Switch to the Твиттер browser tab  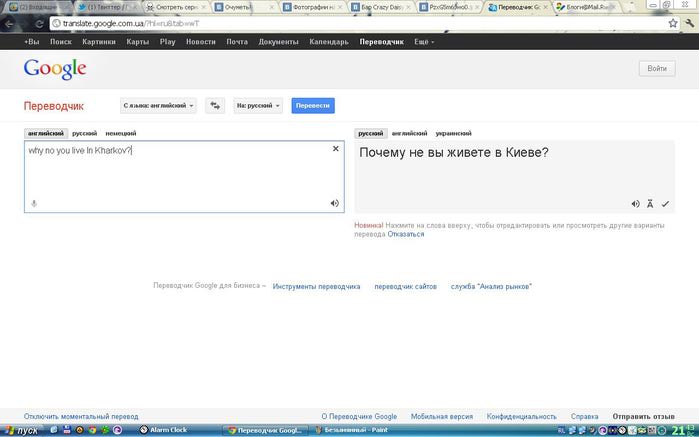coord(107,7)
